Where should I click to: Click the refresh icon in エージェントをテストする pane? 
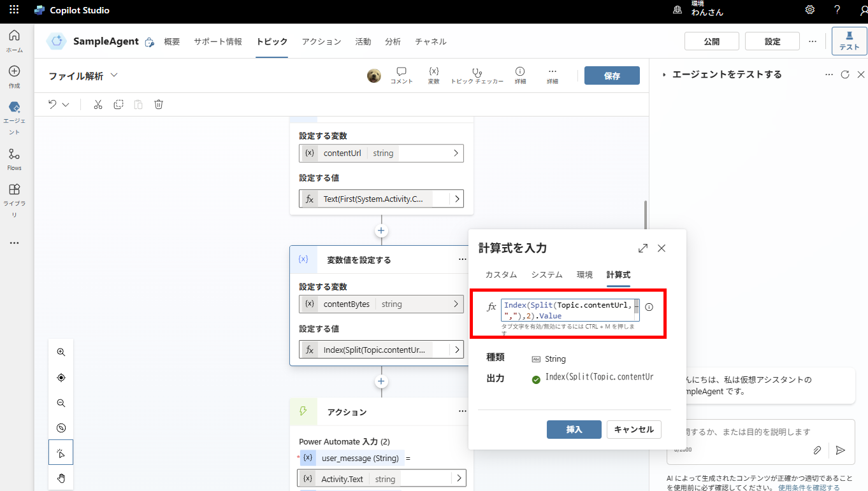coord(846,74)
